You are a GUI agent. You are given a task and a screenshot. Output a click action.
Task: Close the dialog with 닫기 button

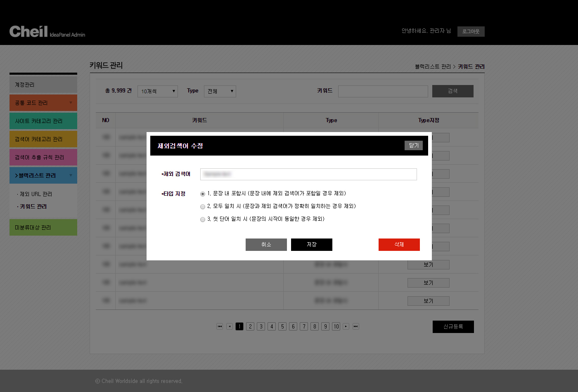413,145
